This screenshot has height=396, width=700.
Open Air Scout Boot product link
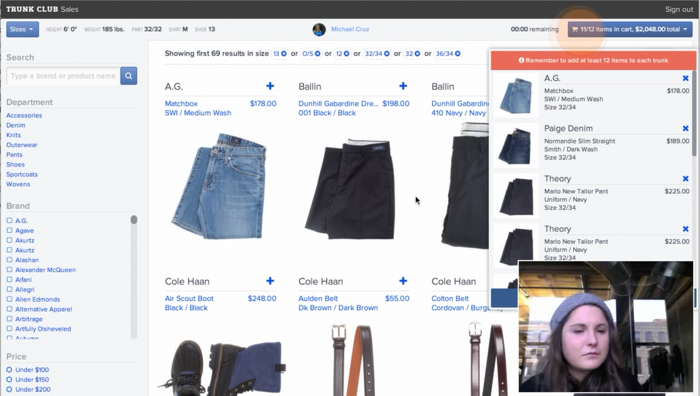(x=189, y=298)
